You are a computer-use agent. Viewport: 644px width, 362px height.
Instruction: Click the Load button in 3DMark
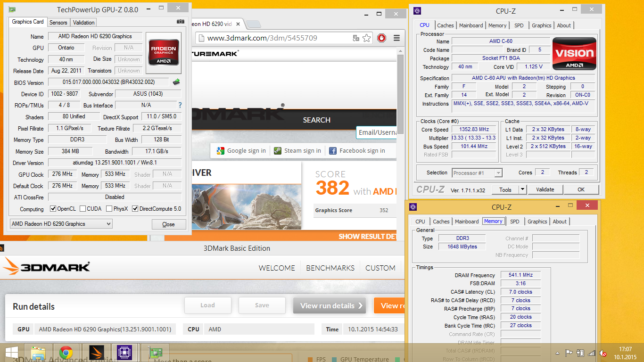click(207, 305)
